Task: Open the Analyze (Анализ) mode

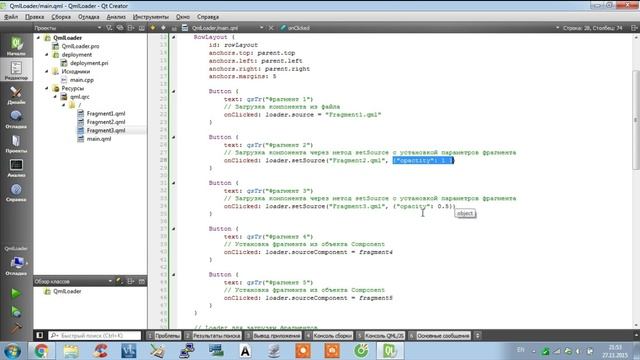Action: 16,168
